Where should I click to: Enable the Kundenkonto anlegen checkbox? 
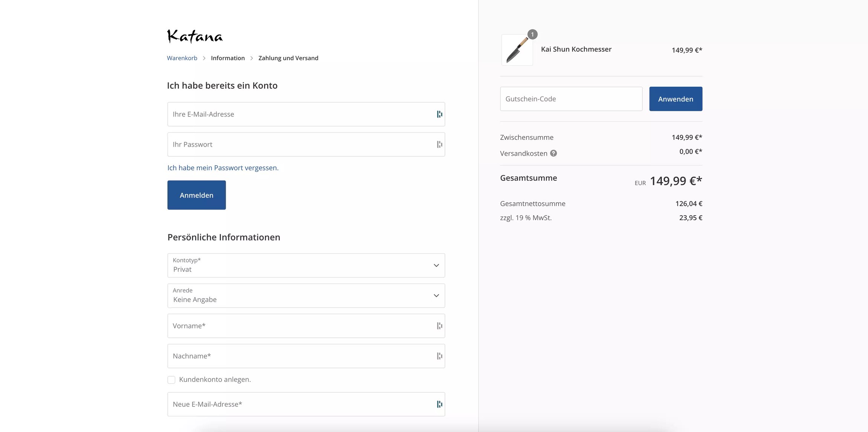[171, 380]
